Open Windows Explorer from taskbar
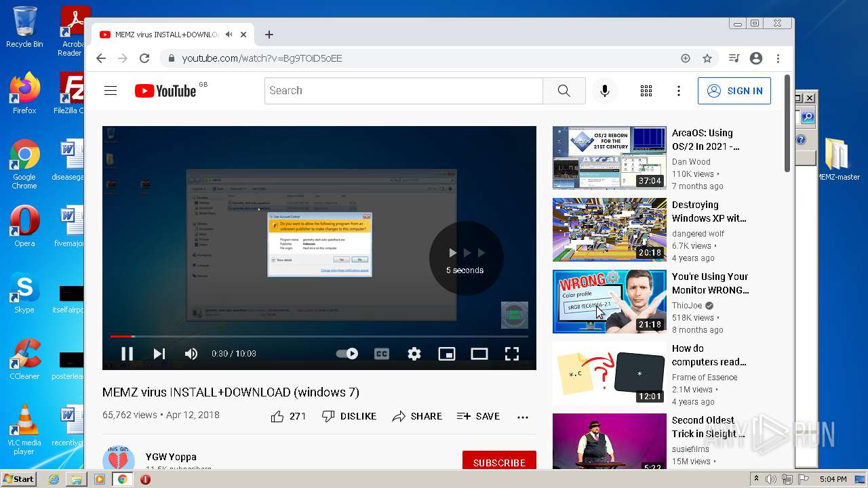The image size is (868, 488). (x=77, y=479)
